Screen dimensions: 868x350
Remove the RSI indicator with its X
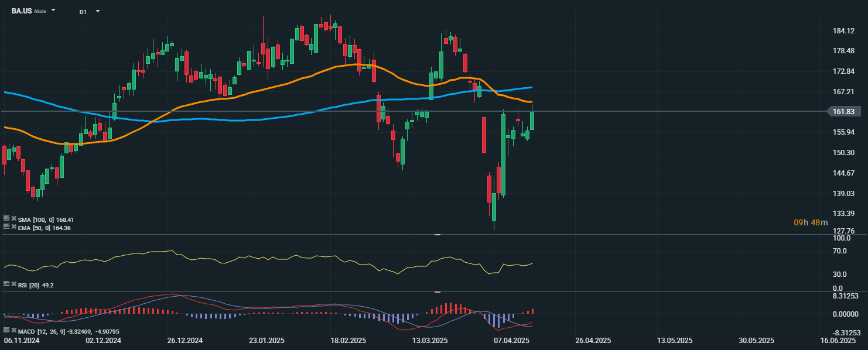click(13, 284)
